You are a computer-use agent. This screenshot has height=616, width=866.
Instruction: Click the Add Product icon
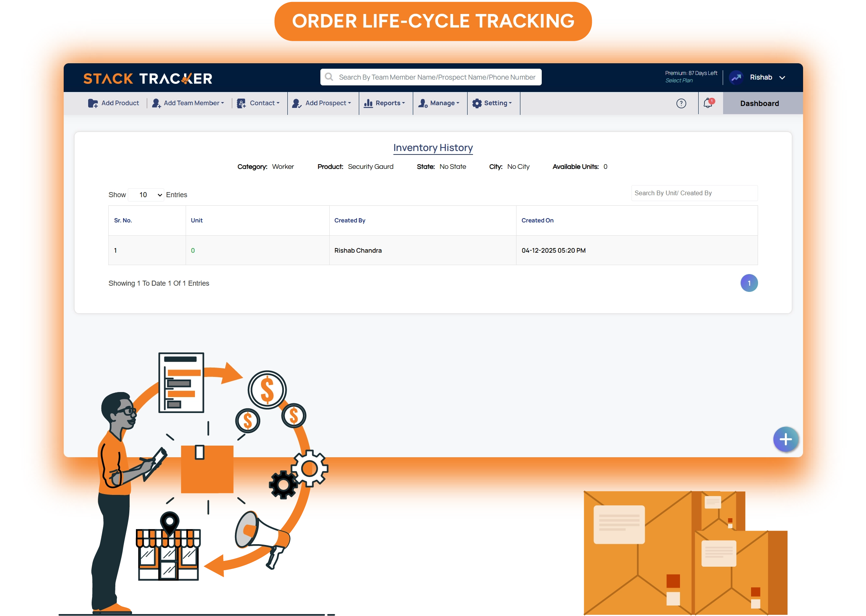[93, 103]
